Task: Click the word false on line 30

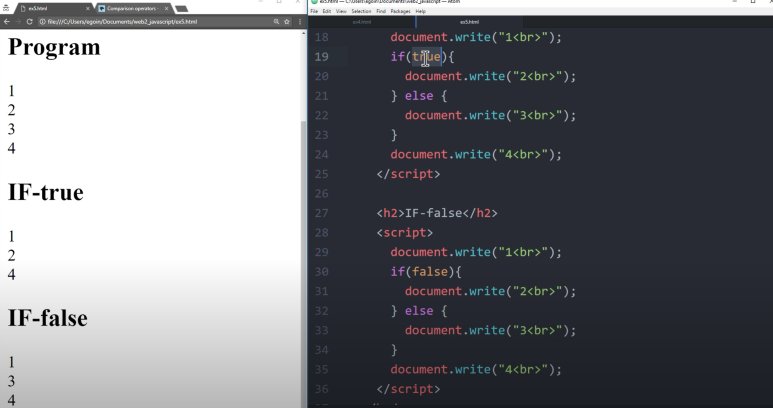Action: coord(430,272)
